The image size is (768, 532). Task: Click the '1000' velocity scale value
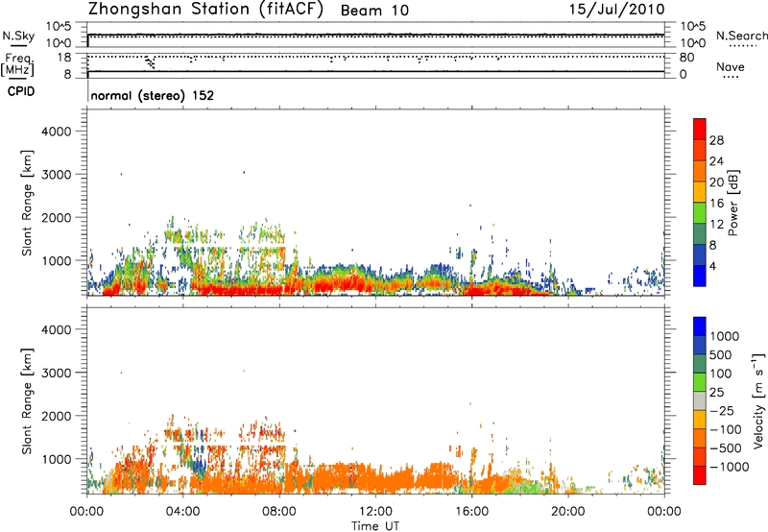[x=725, y=336]
